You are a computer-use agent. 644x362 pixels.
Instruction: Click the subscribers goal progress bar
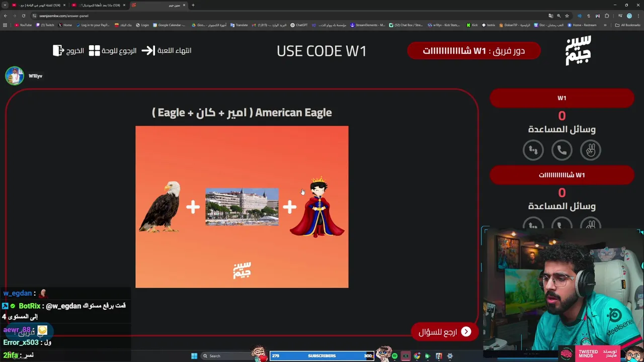322,356
